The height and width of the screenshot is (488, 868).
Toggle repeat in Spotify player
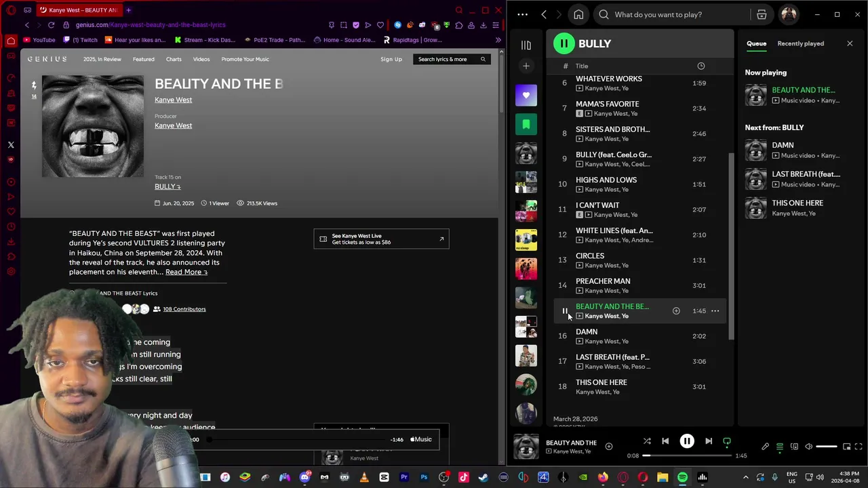tap(727, 441)
